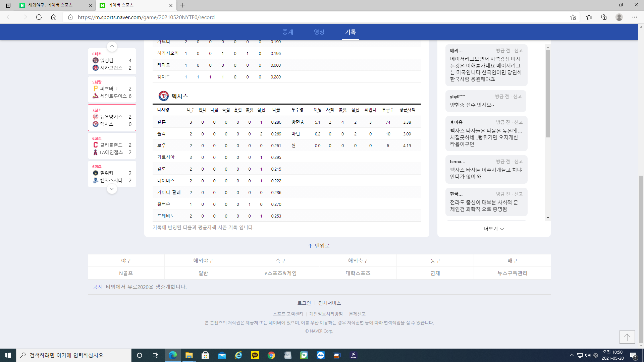Click the 맨위로 back-to-top link
This screenshot has height=362, width=644.
pyautogui.click(x=319, y=246)
